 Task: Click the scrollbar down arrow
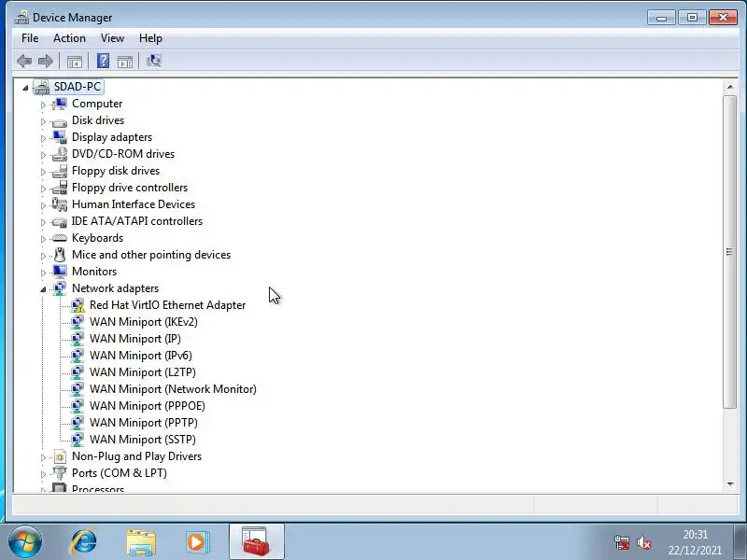pos(730,484)
